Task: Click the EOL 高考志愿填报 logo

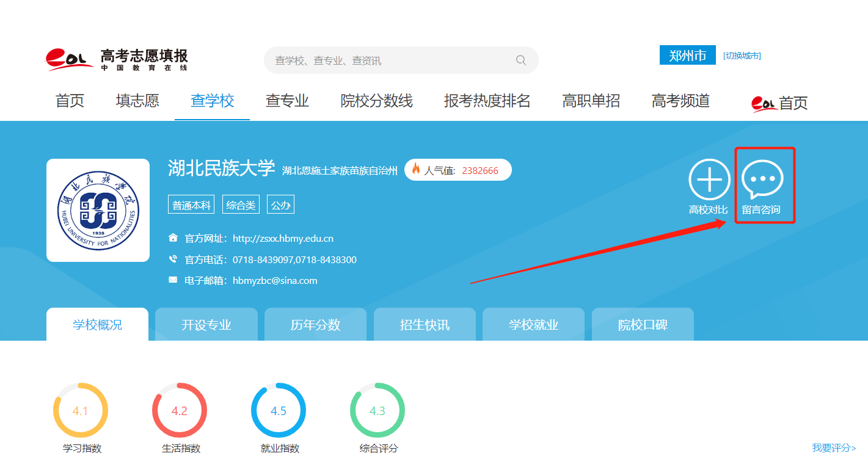Action: tap(117, 60)
